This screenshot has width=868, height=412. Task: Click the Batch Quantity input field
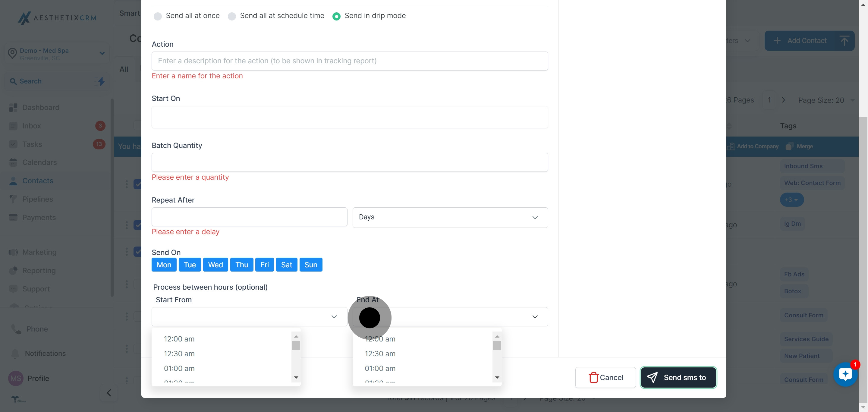[349, 162]
